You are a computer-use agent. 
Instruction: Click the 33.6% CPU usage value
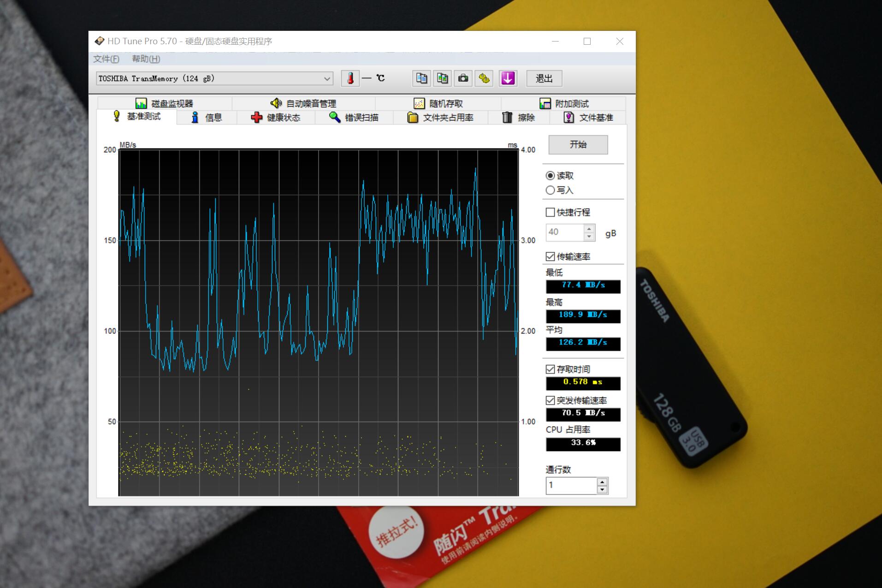[x=583, y=444]
